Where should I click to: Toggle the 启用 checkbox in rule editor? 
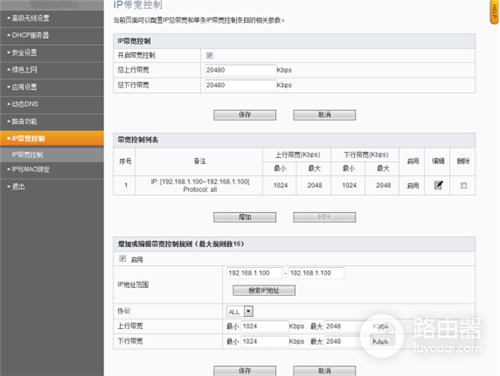(122, 259)
